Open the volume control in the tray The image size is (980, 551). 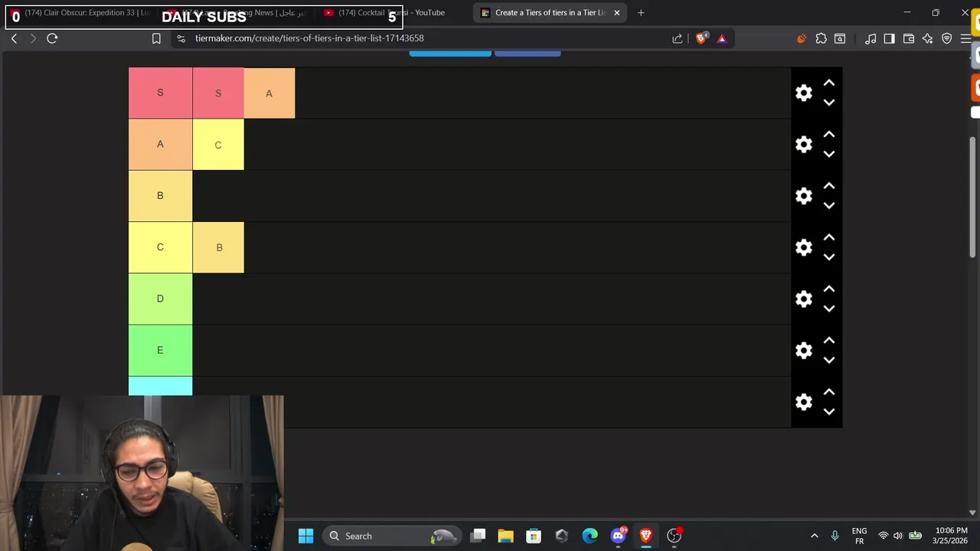898,536
